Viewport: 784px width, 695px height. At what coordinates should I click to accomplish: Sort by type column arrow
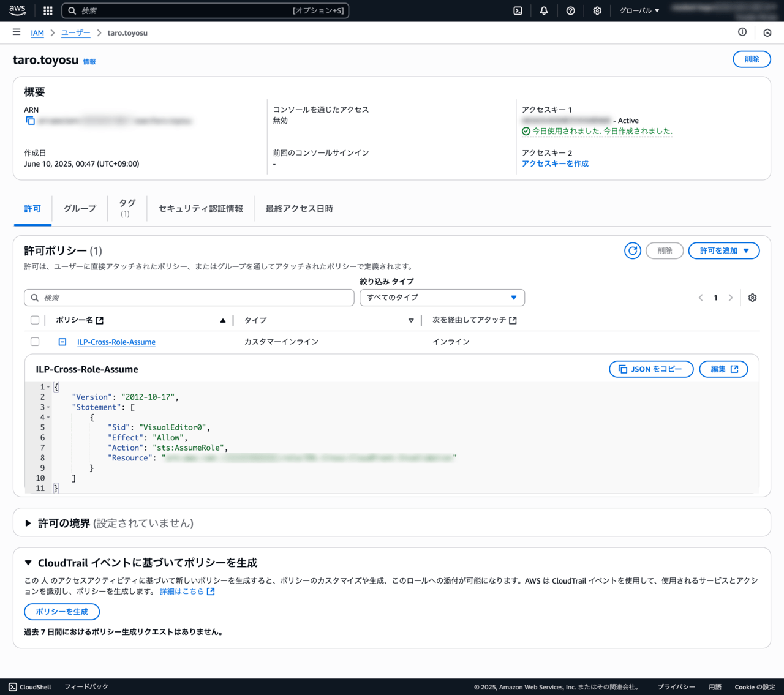pyautogui.click(x=411, y=320)
